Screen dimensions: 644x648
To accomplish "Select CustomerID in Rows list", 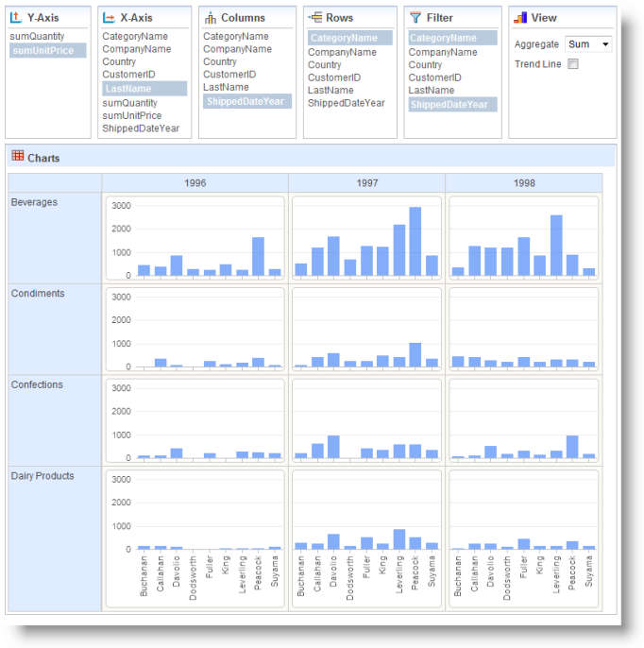I will pos(334,77).
